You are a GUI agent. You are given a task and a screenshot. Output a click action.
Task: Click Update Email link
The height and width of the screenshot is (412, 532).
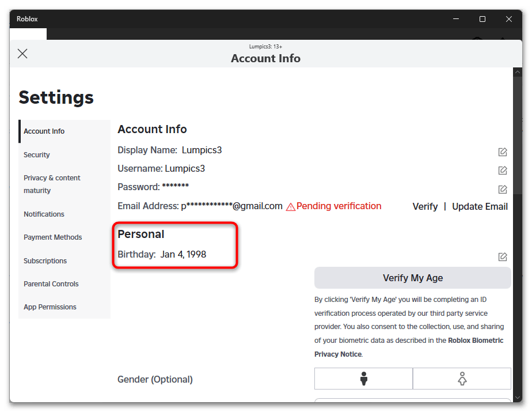pyautogui.click(x=480, y=206)
